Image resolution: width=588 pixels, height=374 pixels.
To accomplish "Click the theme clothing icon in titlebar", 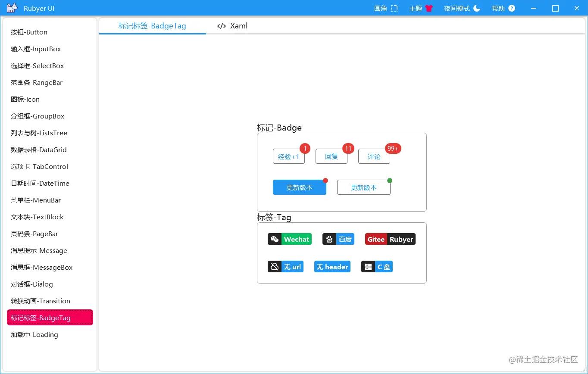I will 429,8.
